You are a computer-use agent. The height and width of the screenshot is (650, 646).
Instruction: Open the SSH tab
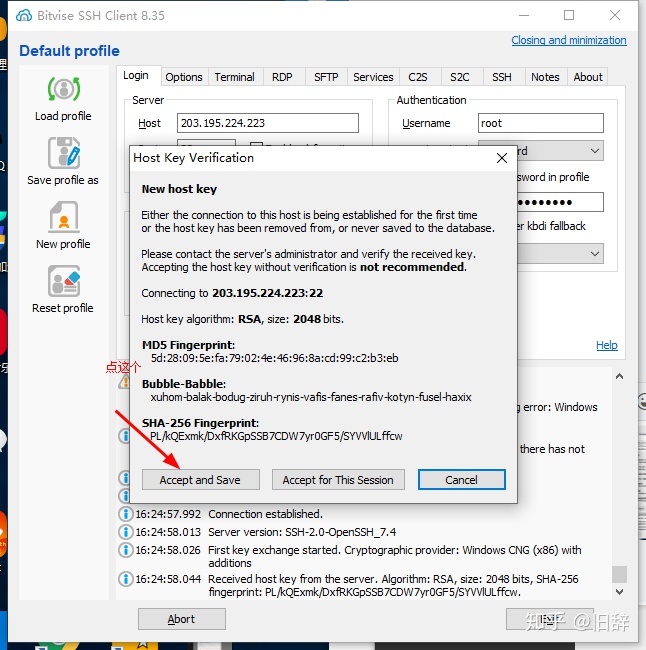502,77
